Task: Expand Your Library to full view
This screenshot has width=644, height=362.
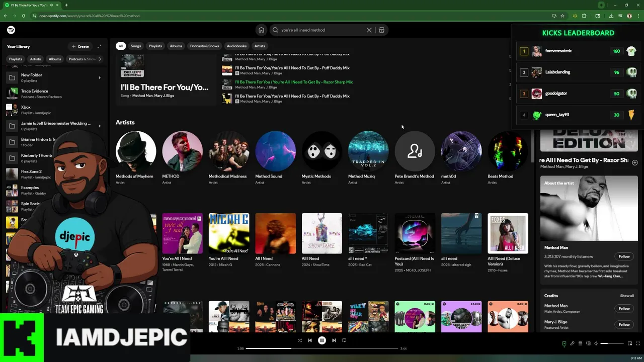Action: (99, 46)
